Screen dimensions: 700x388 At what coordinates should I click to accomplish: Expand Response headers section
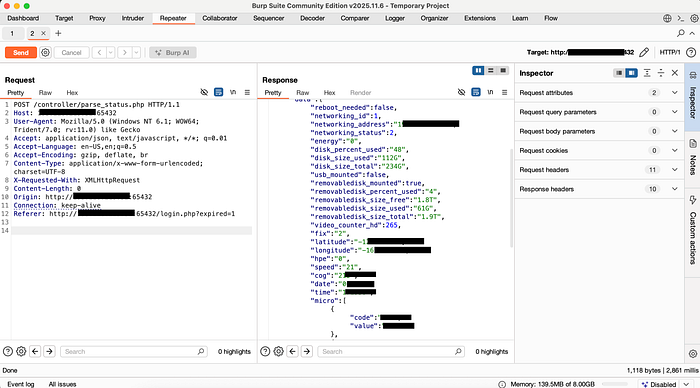[x=675, y=189]
